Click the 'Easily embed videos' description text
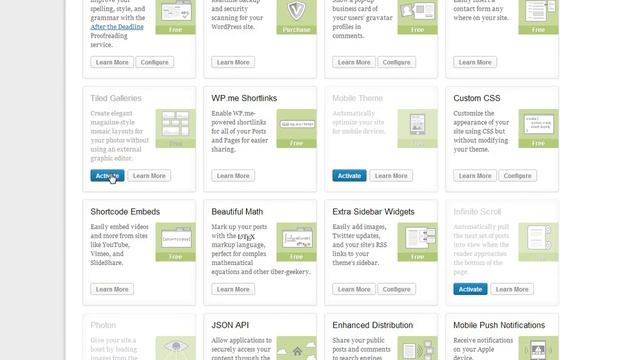The height and width of the screenshot is (360, 640). coord(119,244)
